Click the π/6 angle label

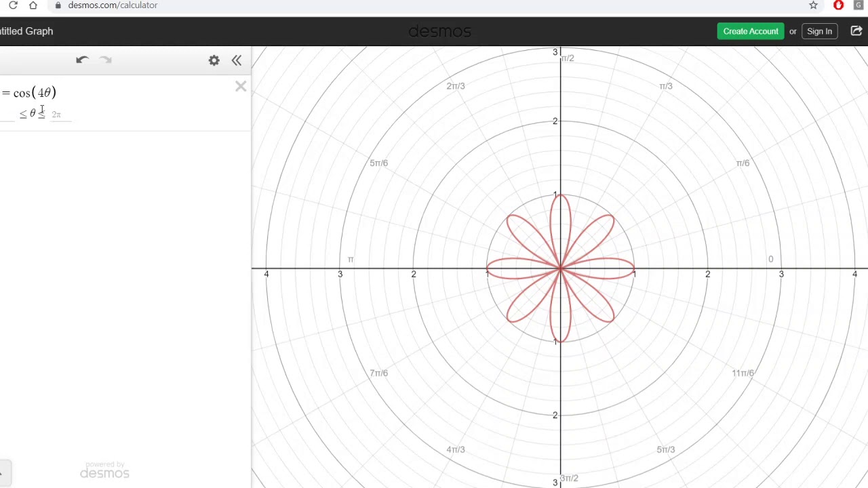743,163
